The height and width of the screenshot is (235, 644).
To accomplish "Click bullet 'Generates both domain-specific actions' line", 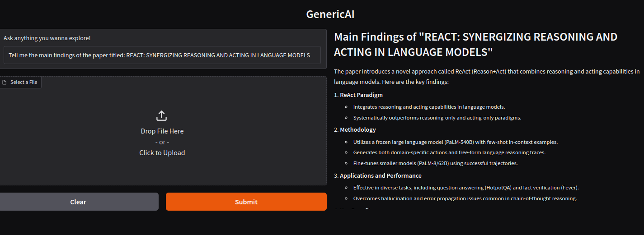I will pos(449,152).
